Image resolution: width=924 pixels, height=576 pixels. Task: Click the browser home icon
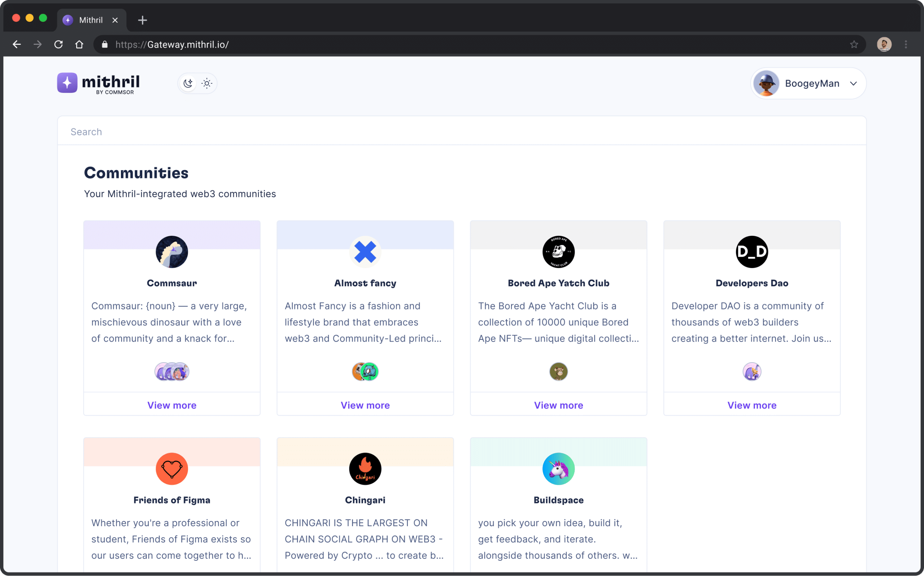coord(79,44)
